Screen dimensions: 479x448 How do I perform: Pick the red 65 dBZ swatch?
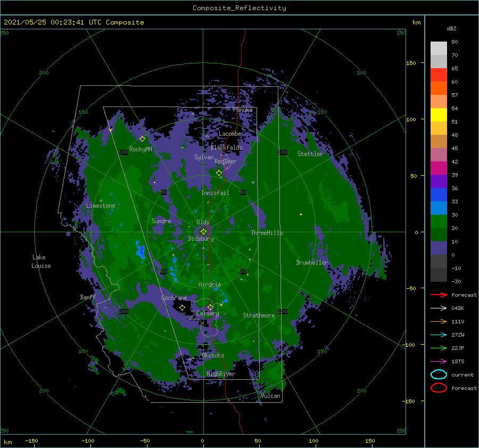(x=439, y=75)
